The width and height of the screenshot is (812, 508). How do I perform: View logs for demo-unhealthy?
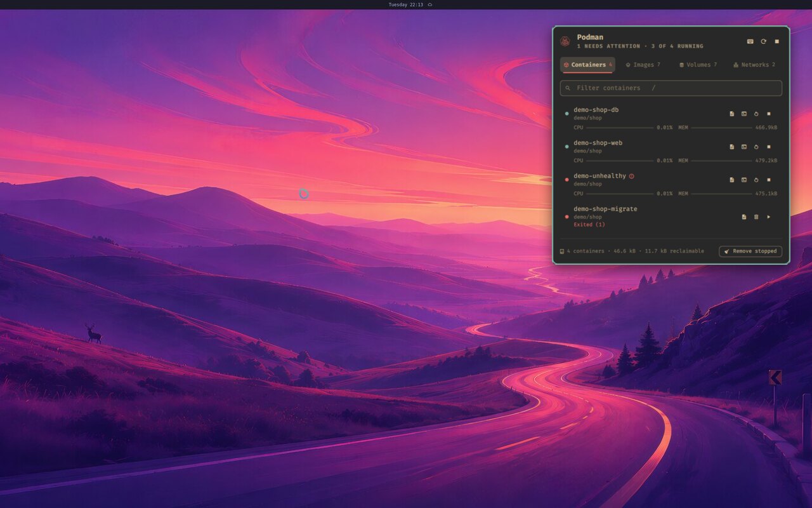pos(731,180)
